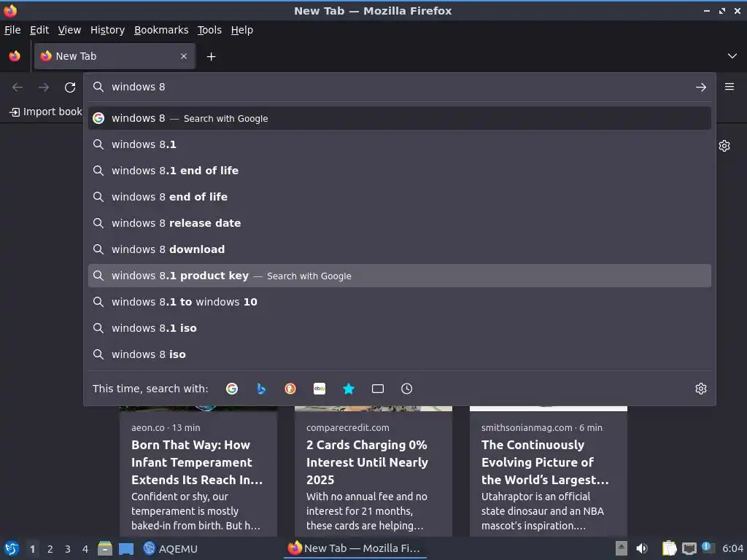747x560 pixels.
Task: Open the Bookmarks menu
Action: tap(161, 30)
